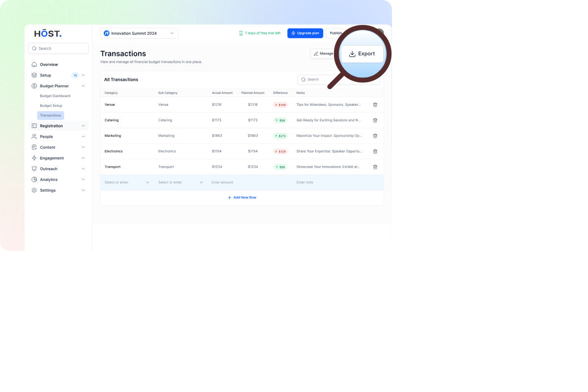Click the Catering note text
The height and width of the screenshot is (392, 588).
click(x=329, y=121)
